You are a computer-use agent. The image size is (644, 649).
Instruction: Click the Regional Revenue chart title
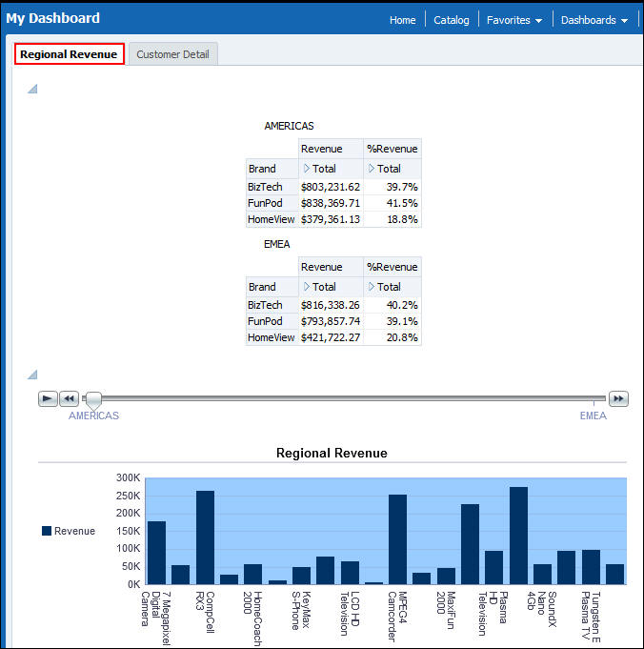tap(332, 453)
